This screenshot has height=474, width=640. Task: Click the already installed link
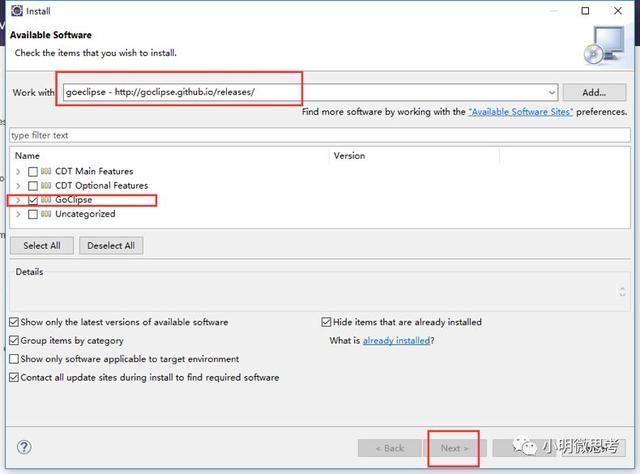coord(396,341)
